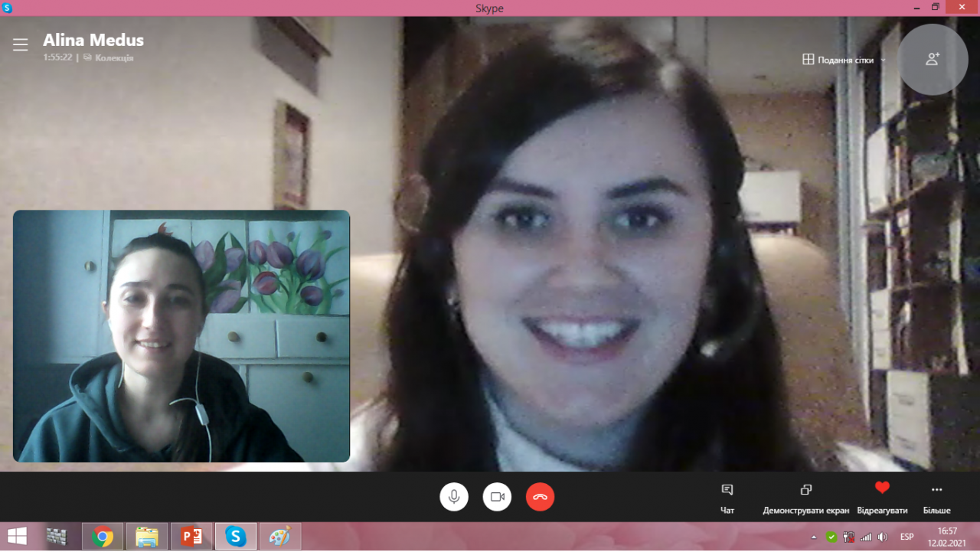Viewport: 980px width, 552px height.
Task: Open the Чат panel
Action: click(x=727, y=498)
